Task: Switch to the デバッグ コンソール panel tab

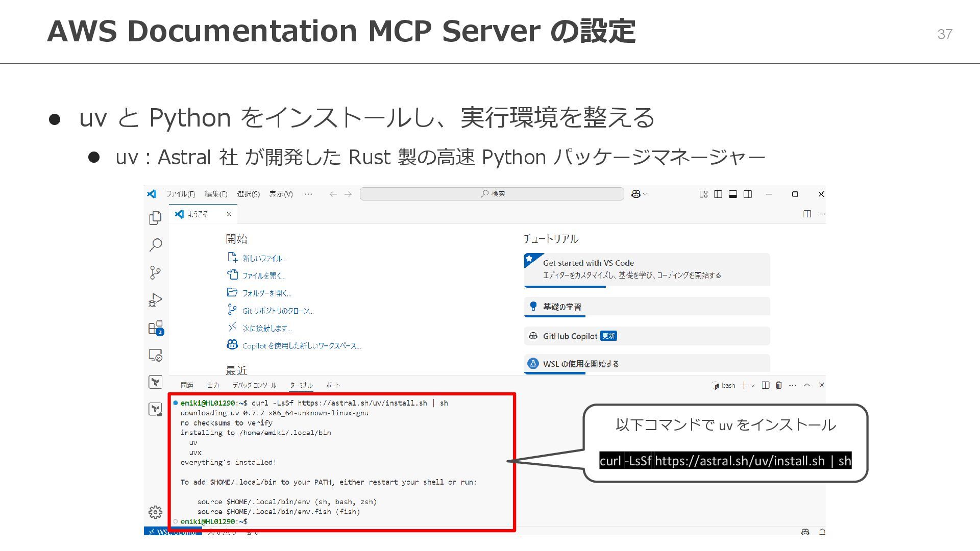Action: [254, 385]
